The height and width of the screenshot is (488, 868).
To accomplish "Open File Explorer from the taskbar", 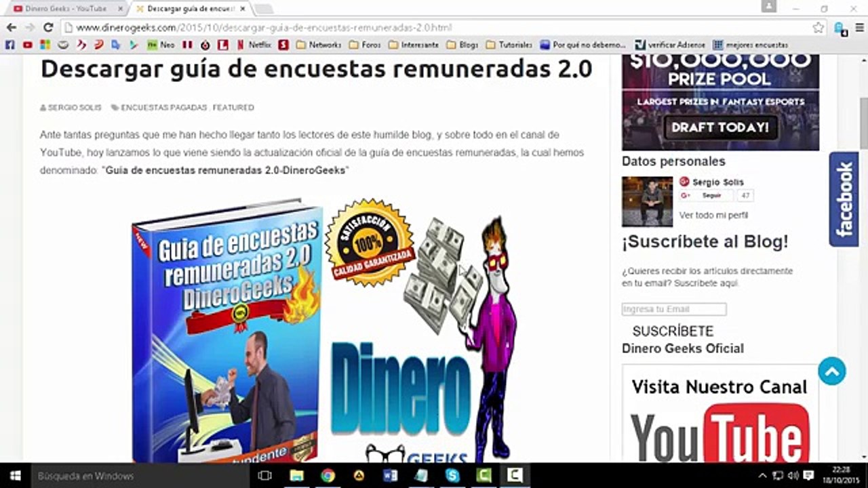I will coord(296,476).
